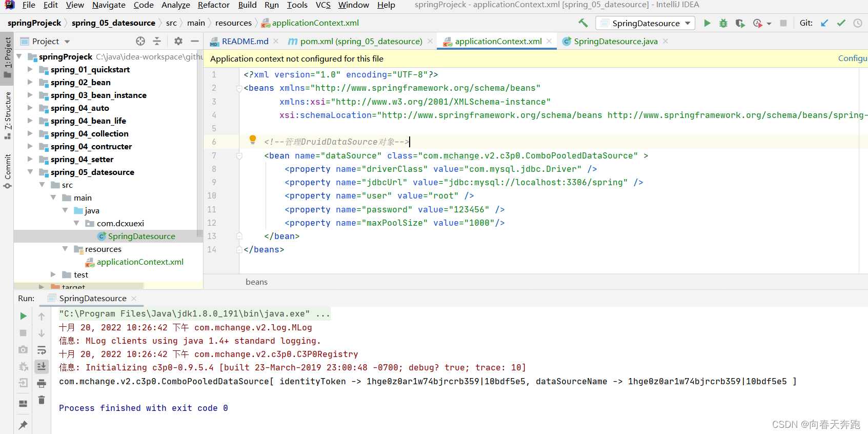Open Project panel gear settings
868x434 pixels.
[x=178, y=41]
